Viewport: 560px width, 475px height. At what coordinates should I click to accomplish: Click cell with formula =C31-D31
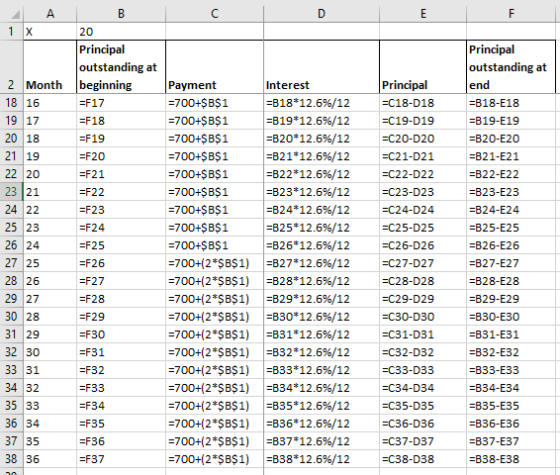(x=423, y=334)
